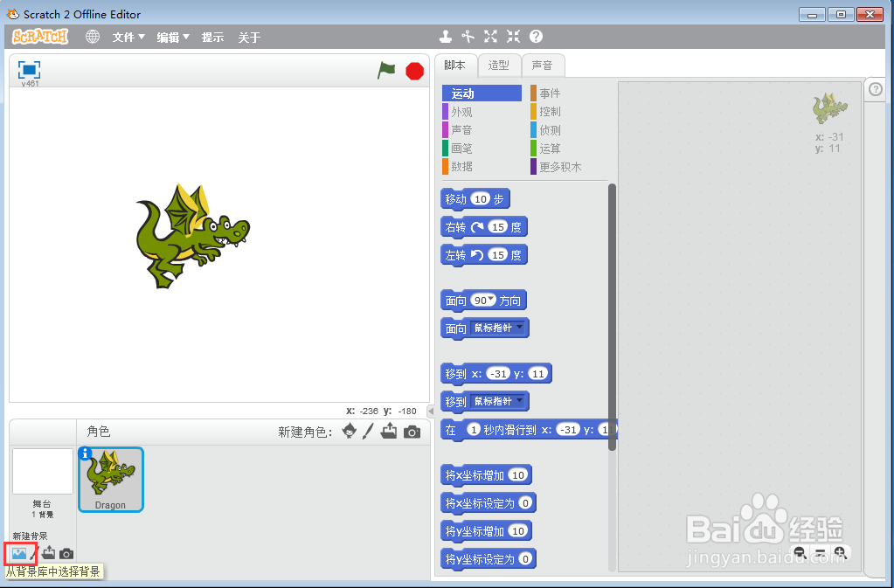Reset scripts area zoom to normal
The width and height of the screenshot is (894, 588).
[820, 552]
